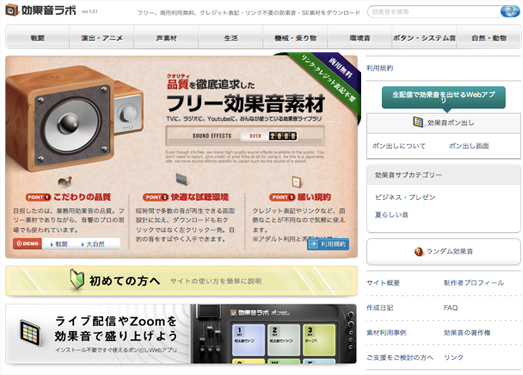Open the 夏らしい音 subcategory link
Image resolution: width=523 pixels, height=375 pixels.
(x=392, y=215)
